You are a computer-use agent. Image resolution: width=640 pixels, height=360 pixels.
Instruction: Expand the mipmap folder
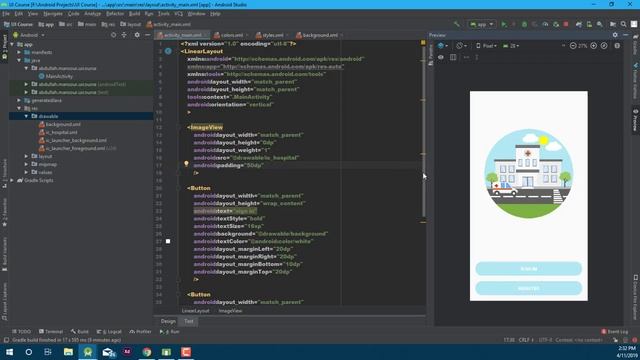tap(27, 164)
